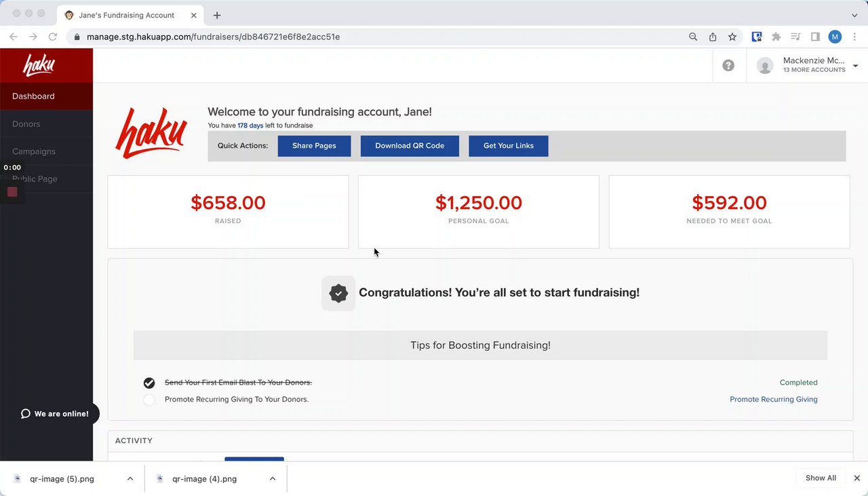Open the Chrome extensions puzzle icon

tap(776, 37)
